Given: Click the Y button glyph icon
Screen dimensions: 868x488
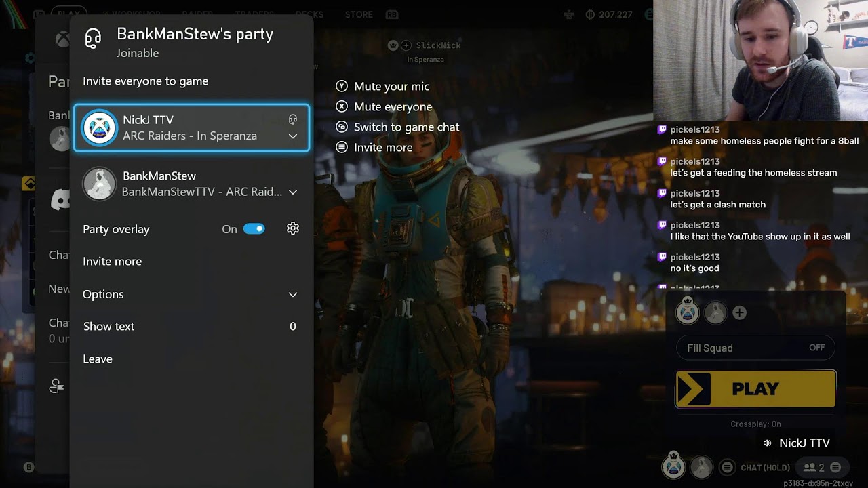Looking at the screenshot, I should [x=342, y=87].
